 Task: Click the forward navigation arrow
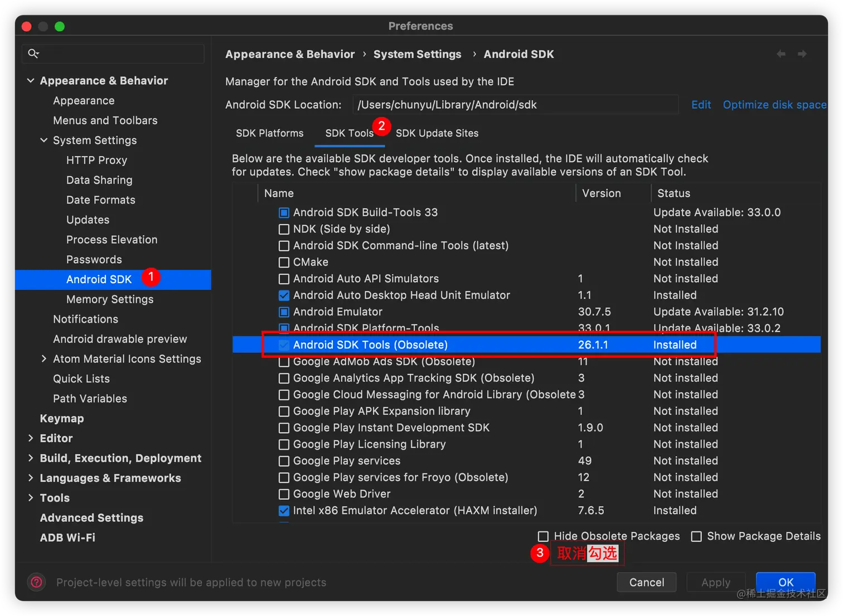click(x=802, y=54)
